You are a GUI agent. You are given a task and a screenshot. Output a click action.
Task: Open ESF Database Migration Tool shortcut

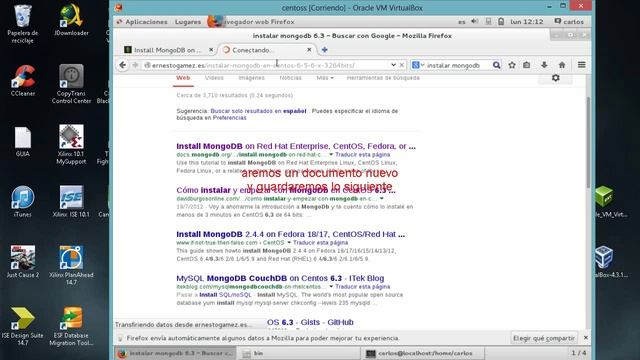[x=71, y=327]
